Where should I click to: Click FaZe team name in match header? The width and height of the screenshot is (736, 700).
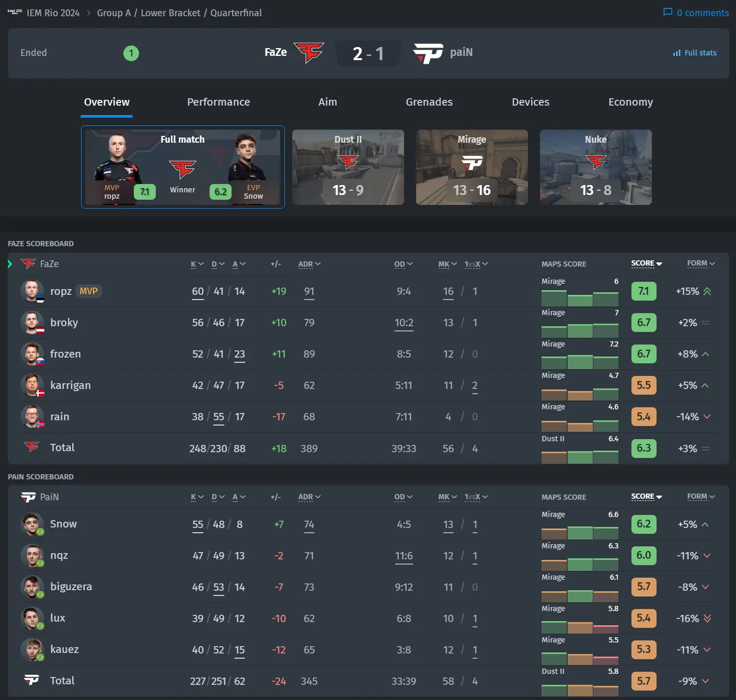(x=275, y=52)
